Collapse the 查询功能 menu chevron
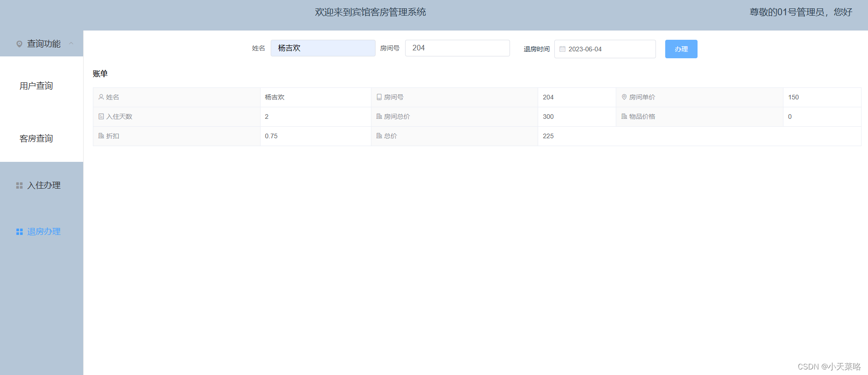 tap(71, 43)
